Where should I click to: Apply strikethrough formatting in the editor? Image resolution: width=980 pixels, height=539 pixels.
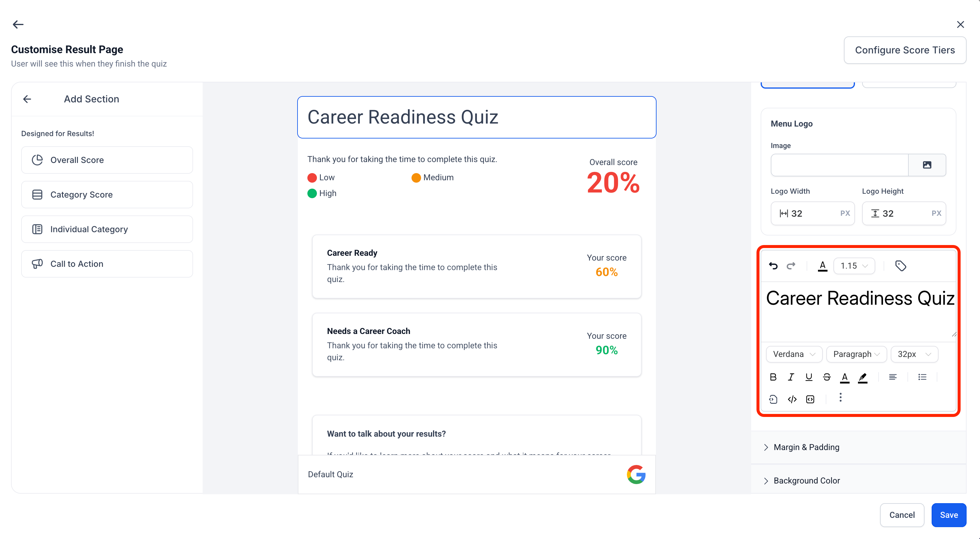(827, 377)
